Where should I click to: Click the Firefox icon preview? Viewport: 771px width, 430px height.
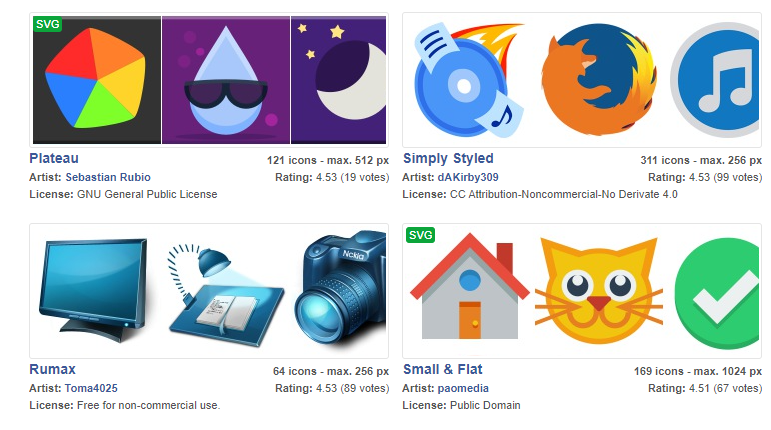(x=599, y=80)
